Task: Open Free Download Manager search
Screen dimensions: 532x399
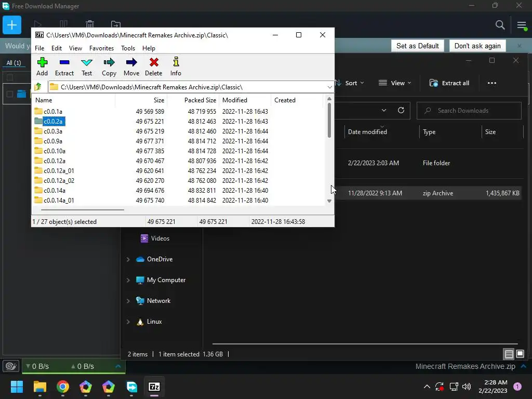Action: point(500,25)
